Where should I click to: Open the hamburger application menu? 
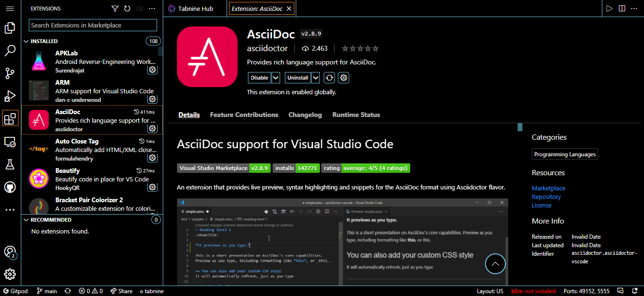(x=10, y=9)
